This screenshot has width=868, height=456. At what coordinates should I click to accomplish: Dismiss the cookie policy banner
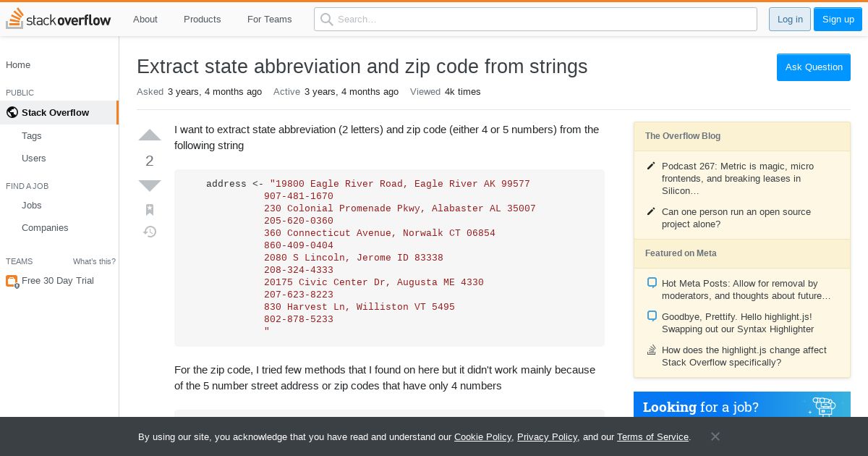tap(715, 436)
